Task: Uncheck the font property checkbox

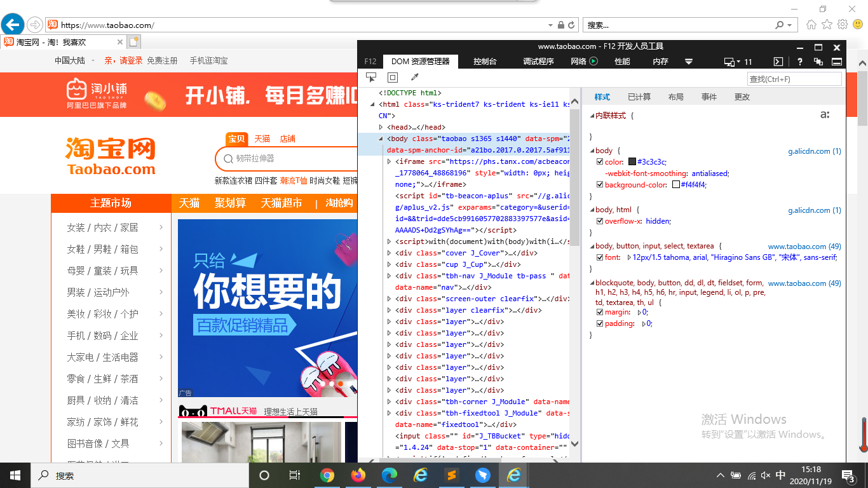Action: click(x=600, y=257)
